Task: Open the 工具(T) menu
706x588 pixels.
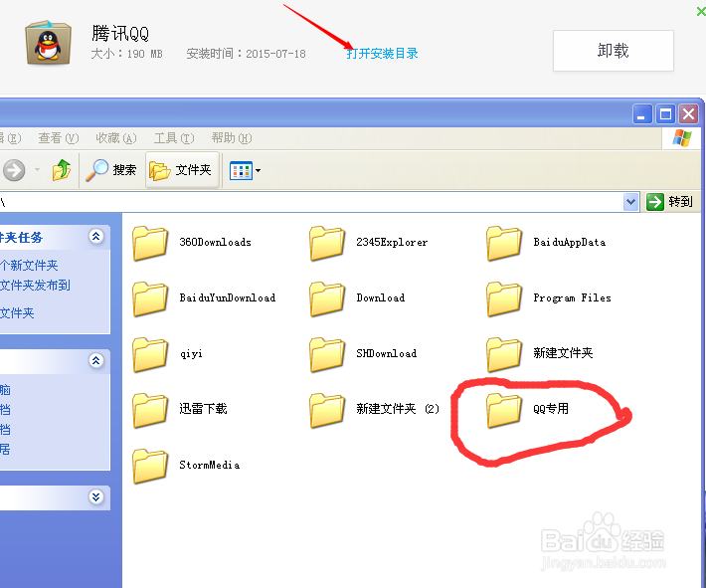Action: (x=174, y=138)
